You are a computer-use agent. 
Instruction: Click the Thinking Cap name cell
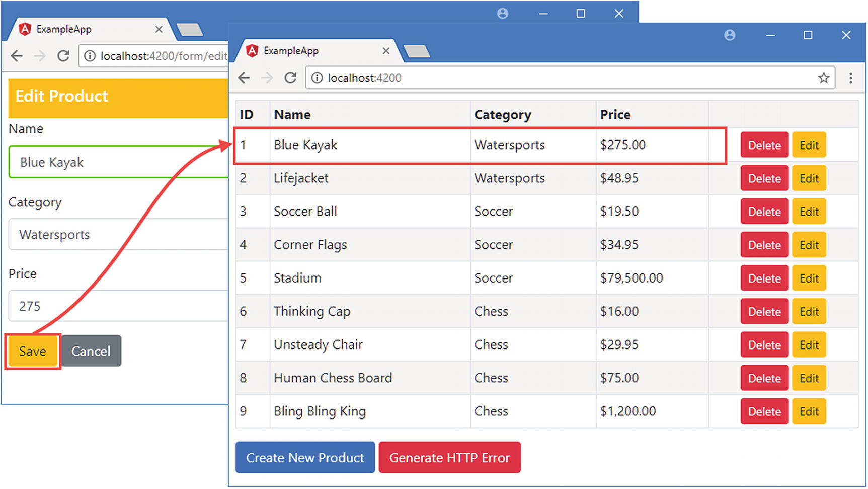(x=370, y=311)
